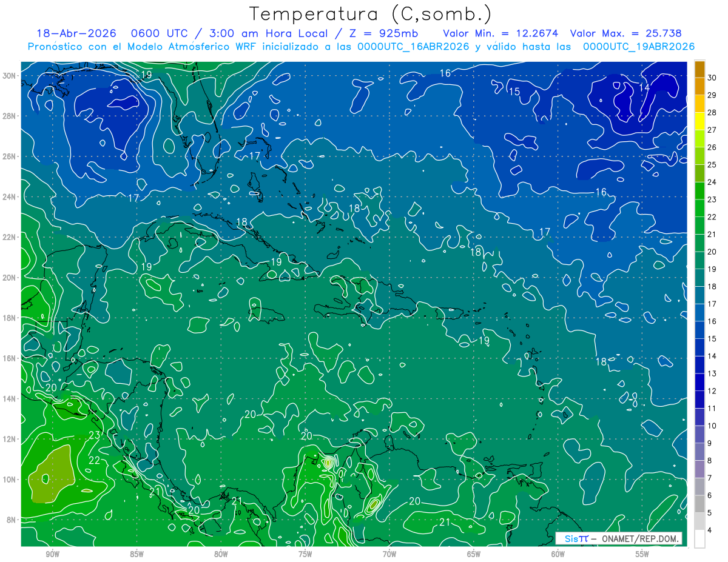The width and height of the screenshot is (728, 562).
Task: Click the SisTT - ONAMET/REP.DOM. label box
Action: point(618,538)
